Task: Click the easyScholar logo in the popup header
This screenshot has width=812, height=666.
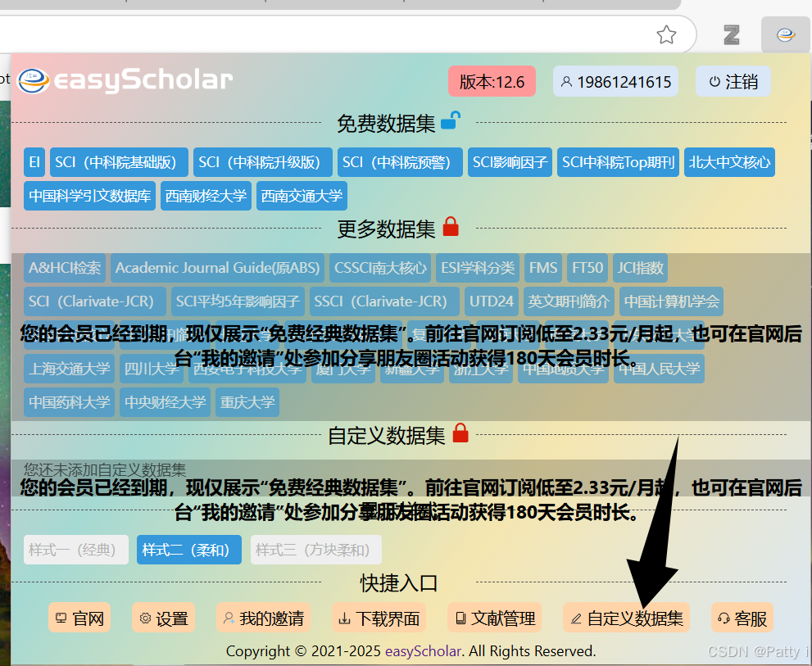Action: (125, 81)
